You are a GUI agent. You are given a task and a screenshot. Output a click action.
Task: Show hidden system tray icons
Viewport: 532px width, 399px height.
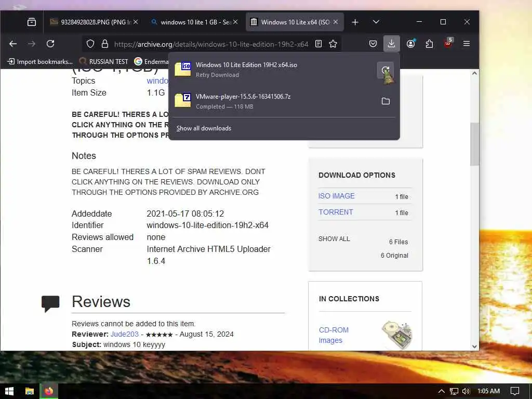(x=442, y=391)
